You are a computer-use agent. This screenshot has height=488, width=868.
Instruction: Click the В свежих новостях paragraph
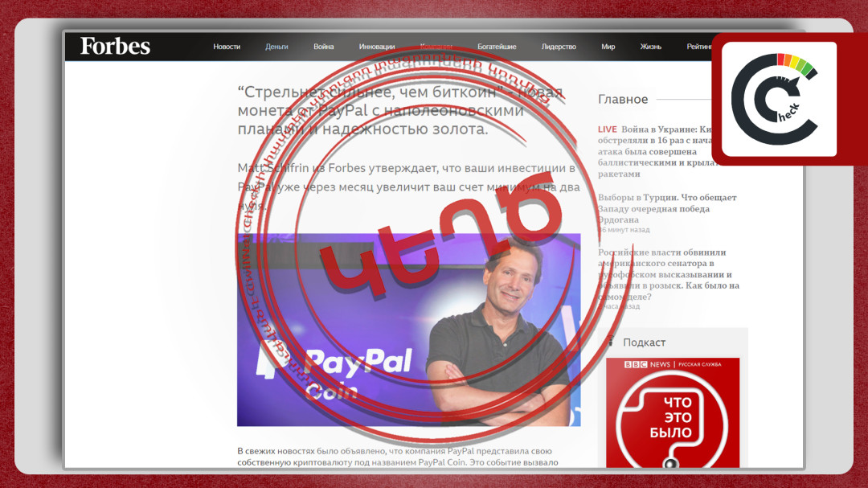click(398, 457)
